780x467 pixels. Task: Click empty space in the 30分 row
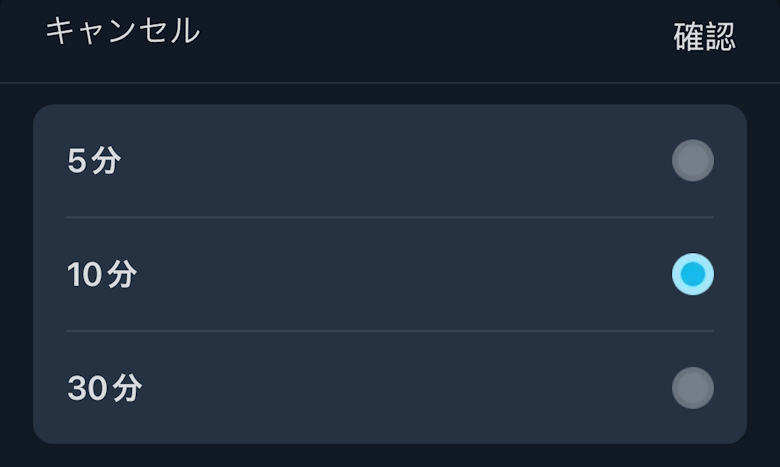(x=400, y=389)
